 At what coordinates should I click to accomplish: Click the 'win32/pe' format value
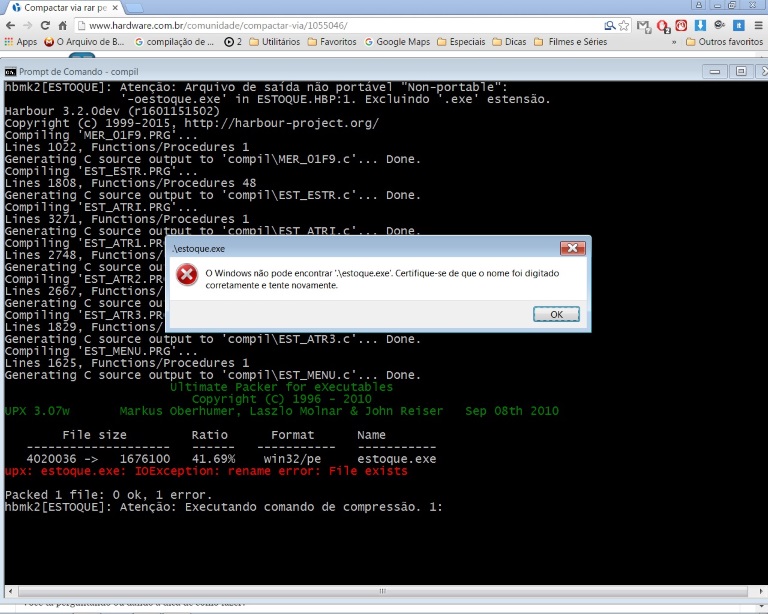[292, 459]
